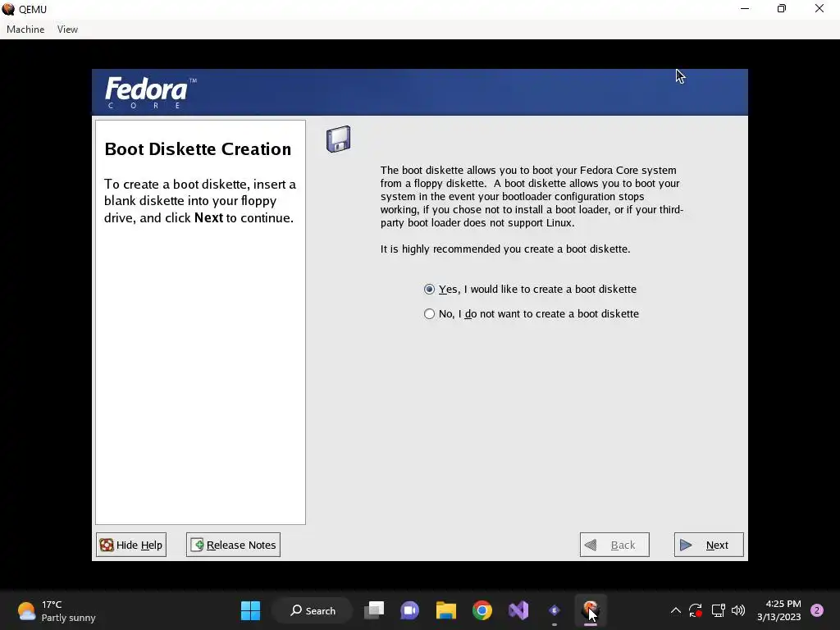Open the Release Notes

point(233,545)
